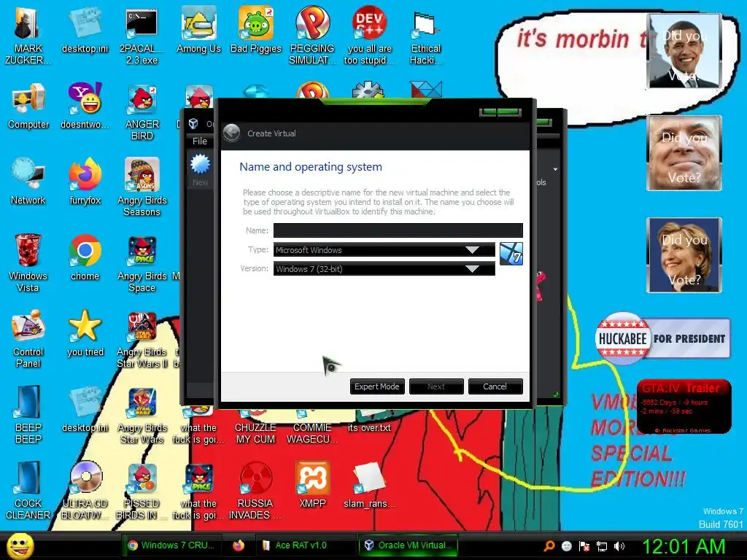Open the Type dropdown showing Microsoft Windows

point(384,250)
